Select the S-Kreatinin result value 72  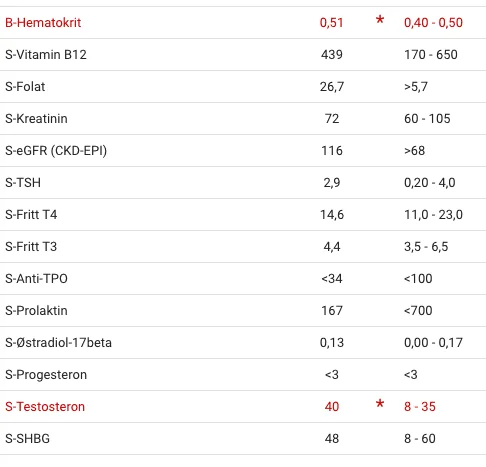point(332,119)
